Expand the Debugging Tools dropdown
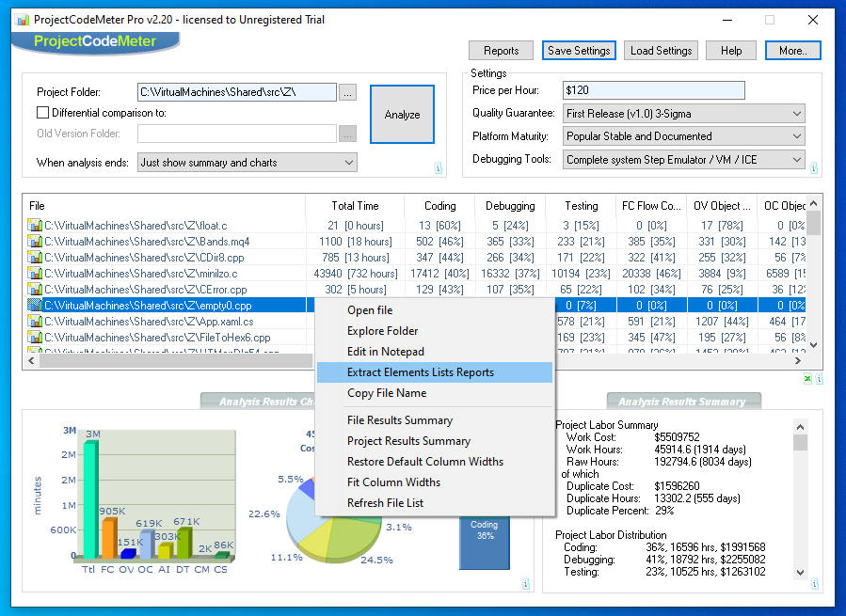The height and width of the screenshot is (616, 846). click(x=684, y=160)
